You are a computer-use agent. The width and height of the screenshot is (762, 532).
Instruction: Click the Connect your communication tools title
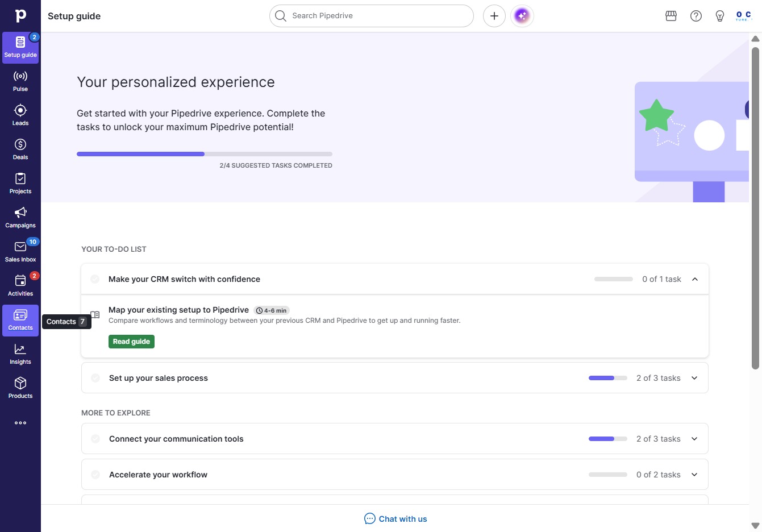coord(176,439)
